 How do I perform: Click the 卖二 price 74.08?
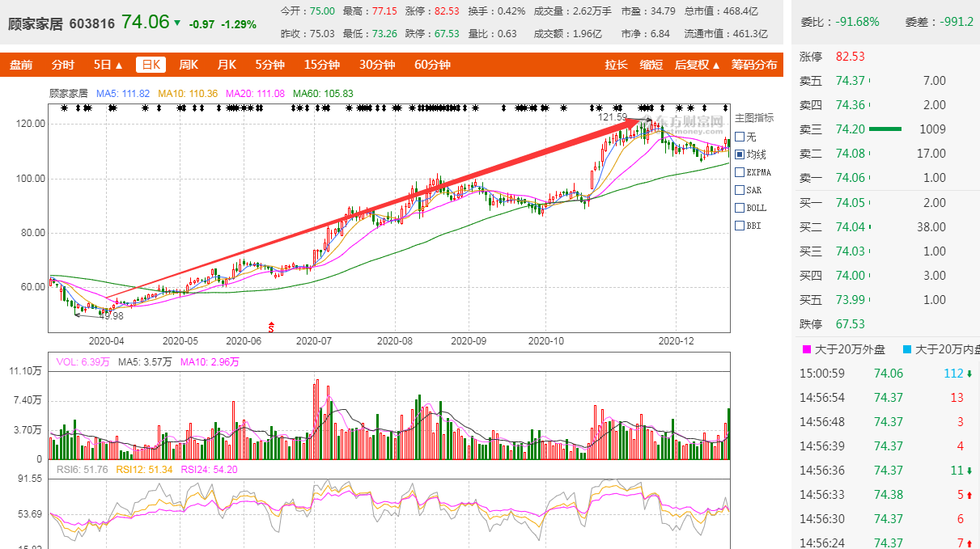[851, 154]
